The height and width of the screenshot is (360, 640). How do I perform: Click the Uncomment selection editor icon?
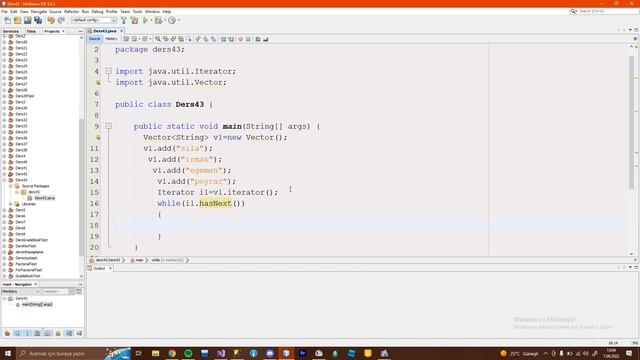(266, 39)
